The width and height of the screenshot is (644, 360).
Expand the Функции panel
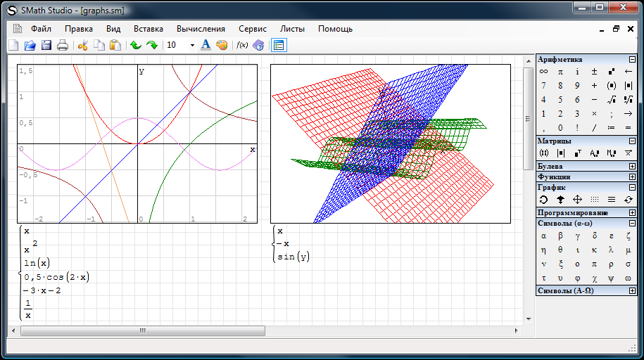[x=632, y=177]
